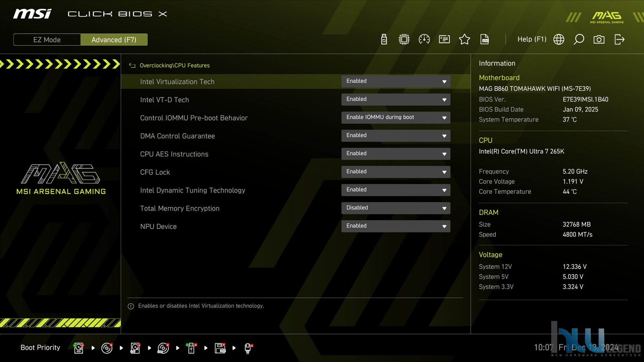This screenshot has width=644, height=362.
Task: Open DMA Control Guarantee dropdown
Action: coord(396,136)
